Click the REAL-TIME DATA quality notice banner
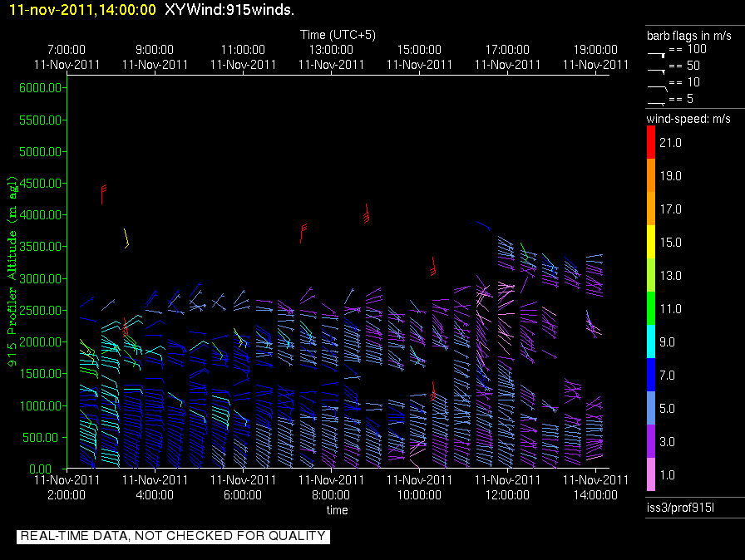 [173, 536]
